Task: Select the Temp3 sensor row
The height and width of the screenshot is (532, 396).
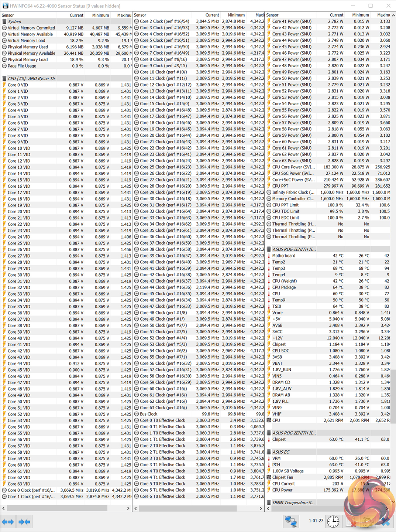Action: [328, 268]
